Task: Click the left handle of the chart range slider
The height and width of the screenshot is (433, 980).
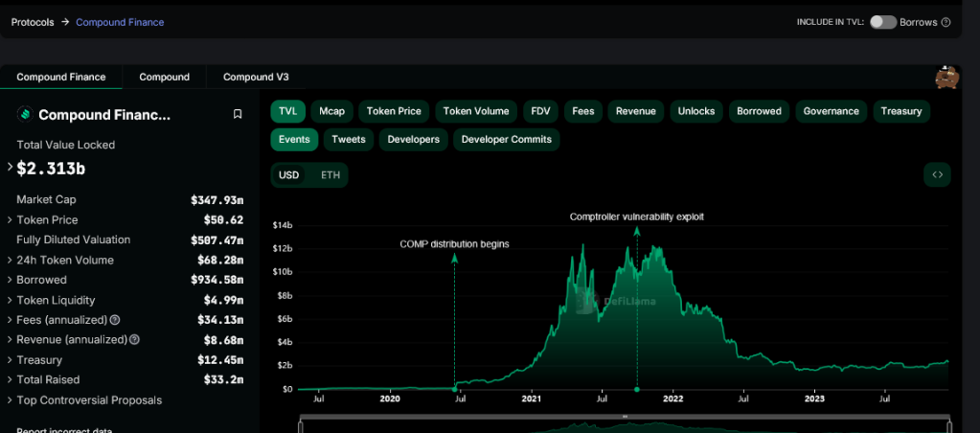Action: [301, 426]
